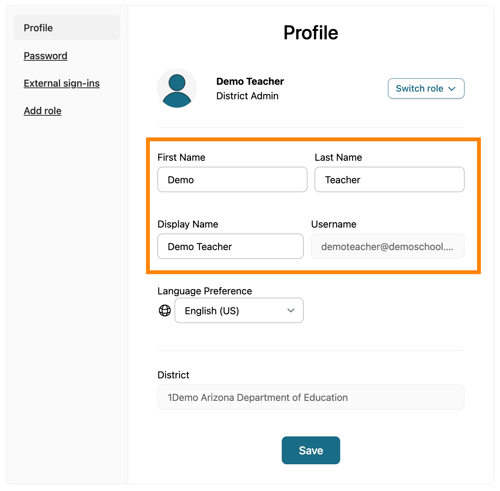Open the Add role link
500x491 pixels.
[42, 111]
